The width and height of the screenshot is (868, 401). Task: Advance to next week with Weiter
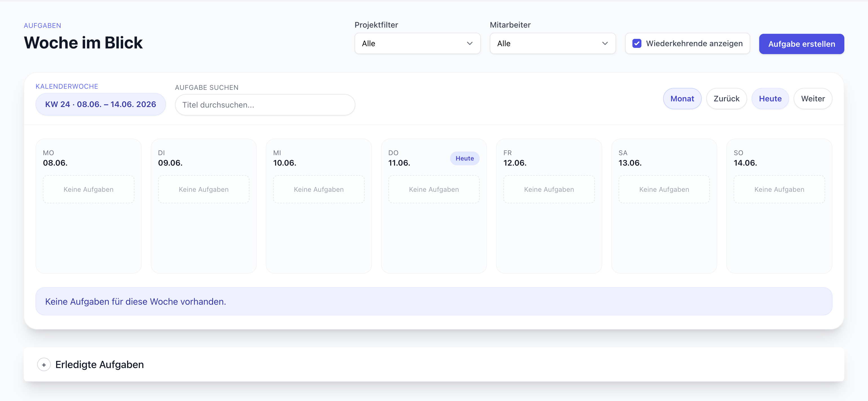click(813, 99)
